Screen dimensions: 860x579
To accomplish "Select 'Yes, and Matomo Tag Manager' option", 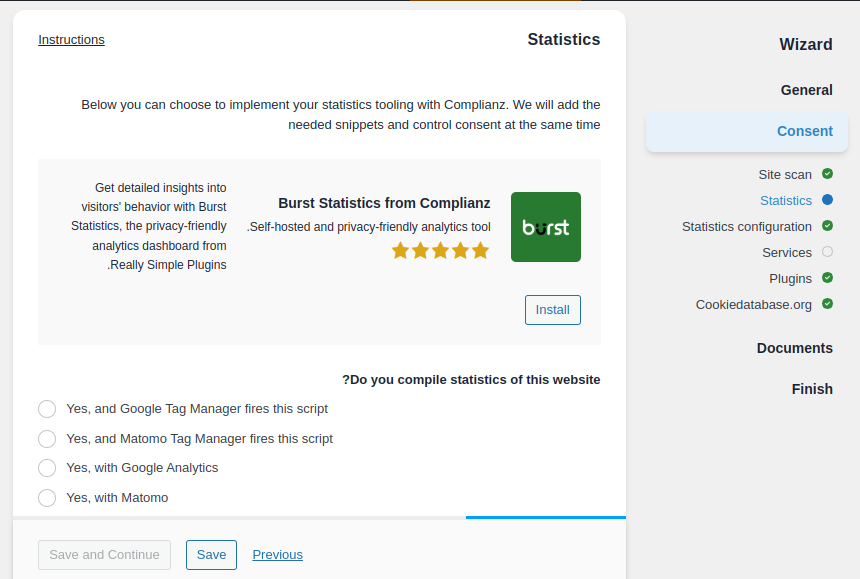I will [x=47, y=439].
